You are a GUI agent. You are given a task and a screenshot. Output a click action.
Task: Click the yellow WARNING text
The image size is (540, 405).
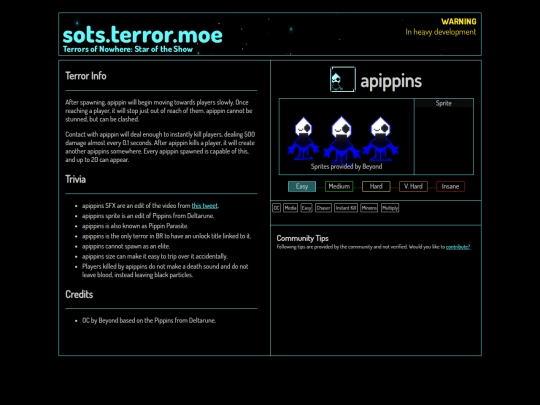[459, 22]
